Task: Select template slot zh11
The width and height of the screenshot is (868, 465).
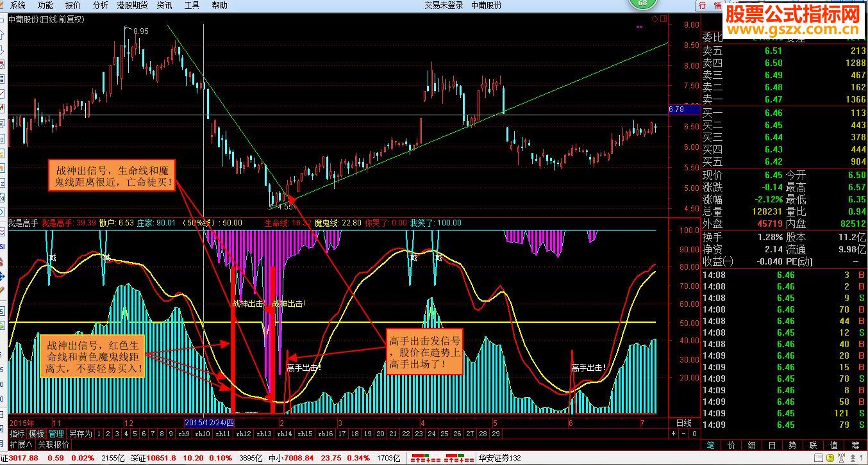Action: point(223,434)
